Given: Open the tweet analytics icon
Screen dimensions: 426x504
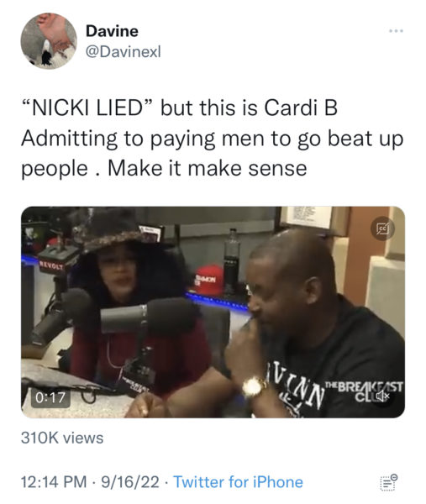Looking at the screenshot, I should (x=389, y=482).
